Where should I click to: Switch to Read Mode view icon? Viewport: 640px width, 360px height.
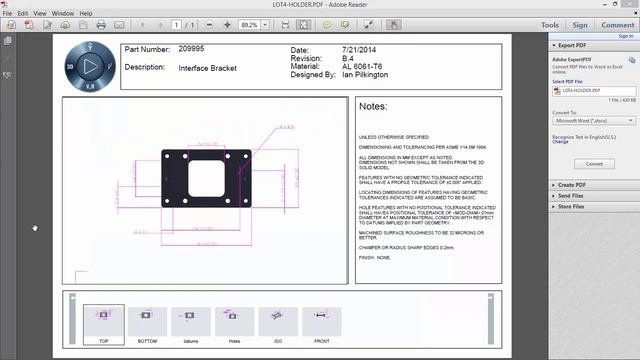[x=369, y=25]
